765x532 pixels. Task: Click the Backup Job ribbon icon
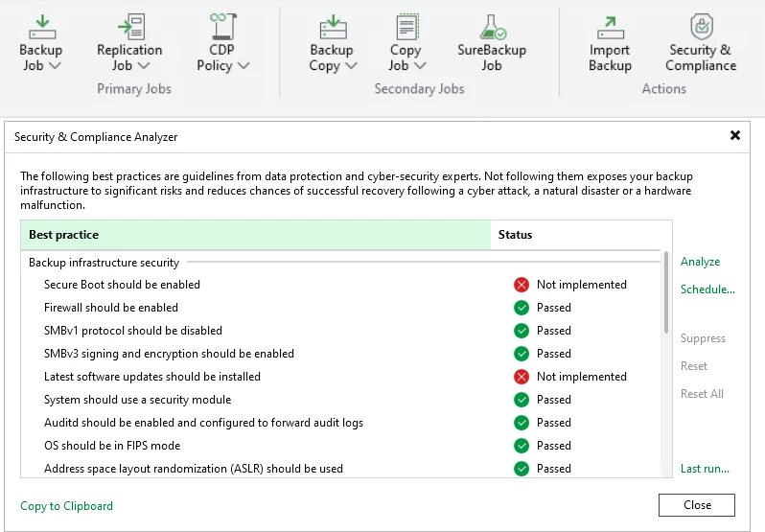click(x=40, y=26)
